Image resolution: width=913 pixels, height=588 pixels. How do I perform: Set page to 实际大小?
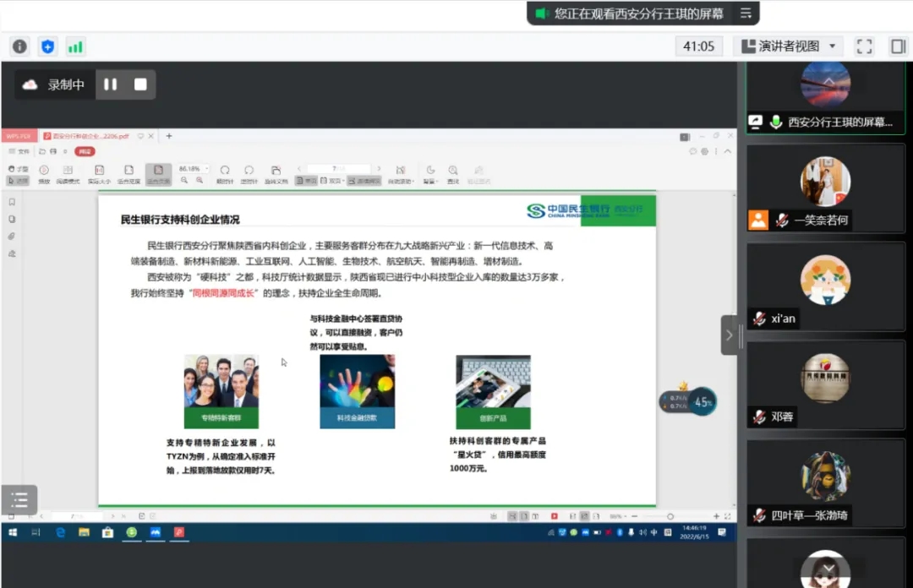tap(99, 174)
